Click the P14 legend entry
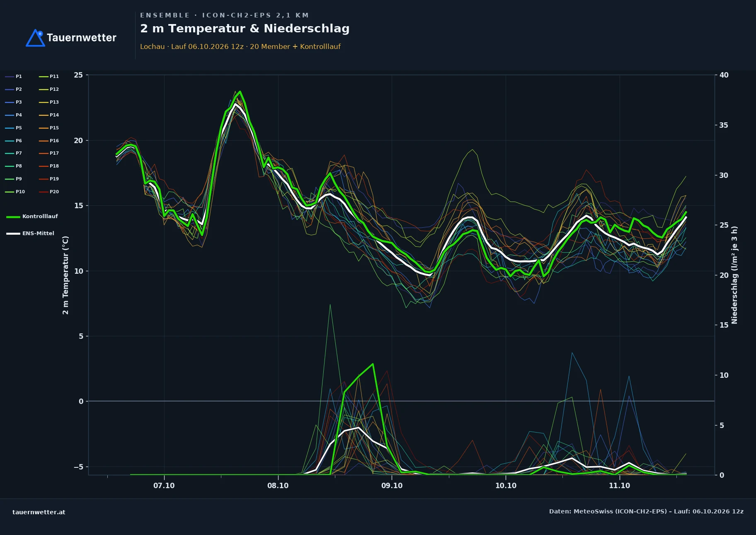The height and width of the screenshot is (535, 756). (49, 115)
